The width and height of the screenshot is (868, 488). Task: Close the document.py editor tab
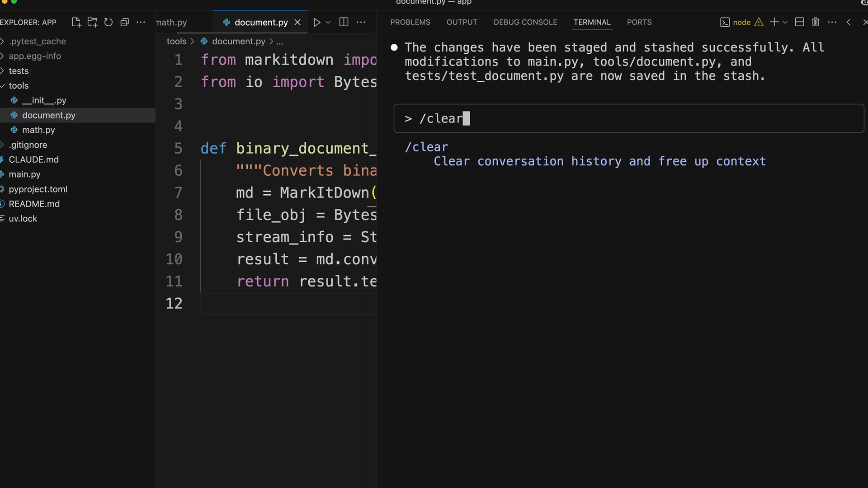pyautogui.click(x=297, y=22)
